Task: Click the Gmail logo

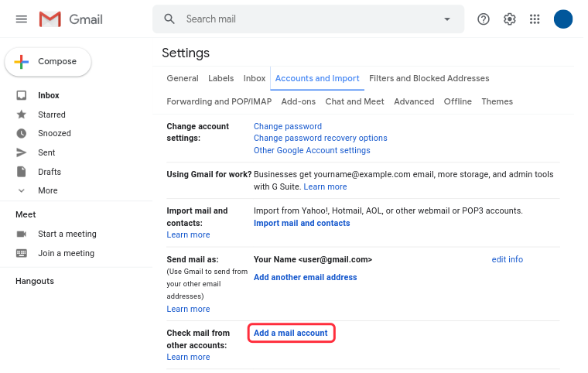Action: pyautogui.click(x=71, y=19)
